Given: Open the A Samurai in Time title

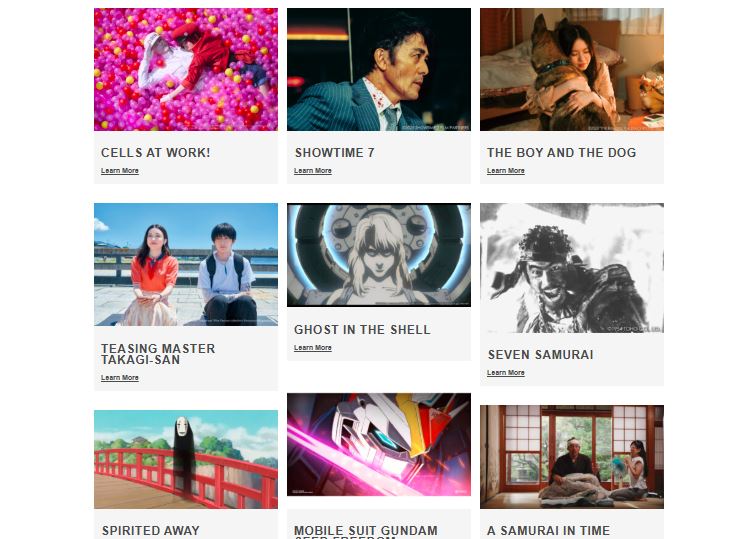Looking at the screenshot, I should (x=548, y=531).
